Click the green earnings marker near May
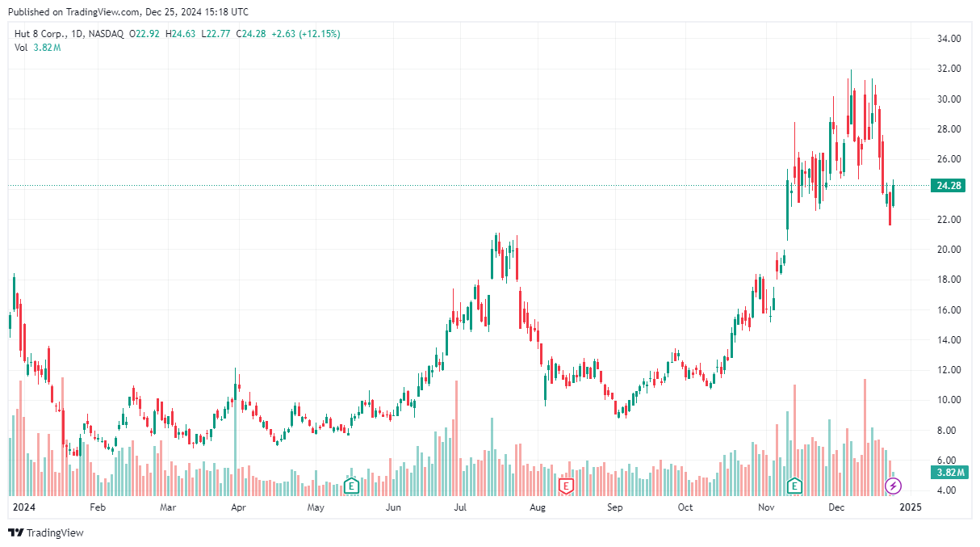 (x=351, y=486)
